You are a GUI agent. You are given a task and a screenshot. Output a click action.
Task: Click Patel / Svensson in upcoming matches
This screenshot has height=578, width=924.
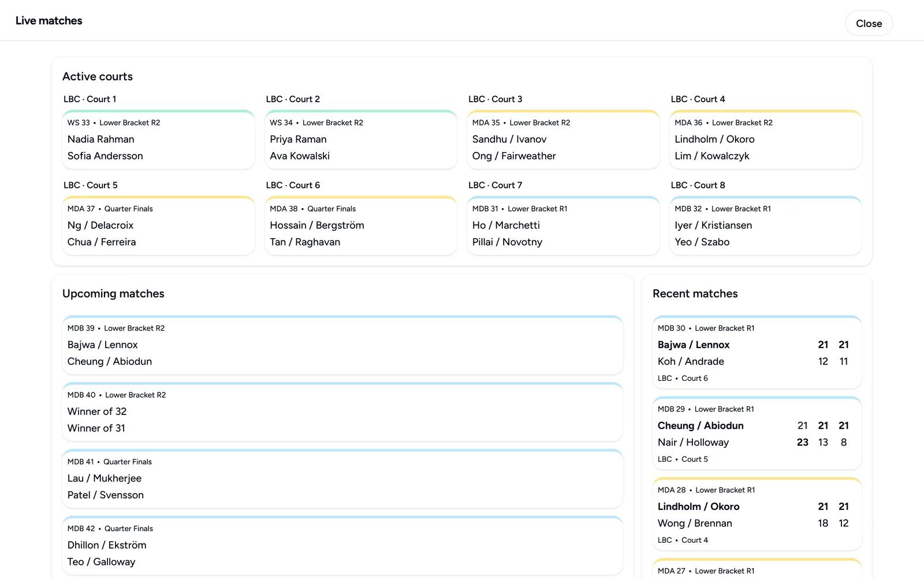tap(106, 495)
